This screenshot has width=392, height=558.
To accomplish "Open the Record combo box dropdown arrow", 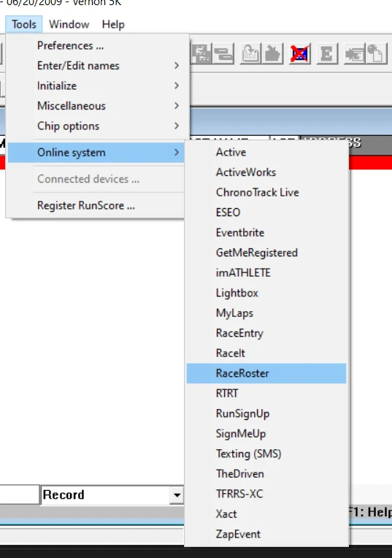I will (x=177, y=495).
